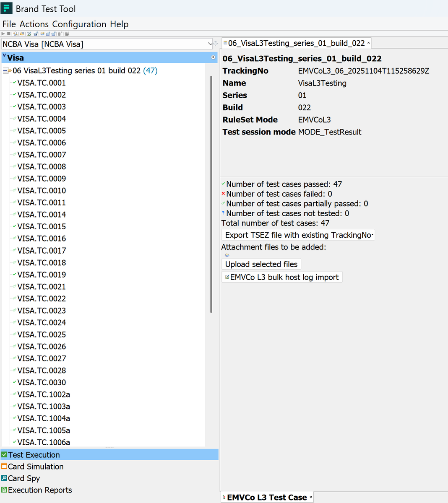Click the Card Simulation orange icon

click(x=4, y=466)
